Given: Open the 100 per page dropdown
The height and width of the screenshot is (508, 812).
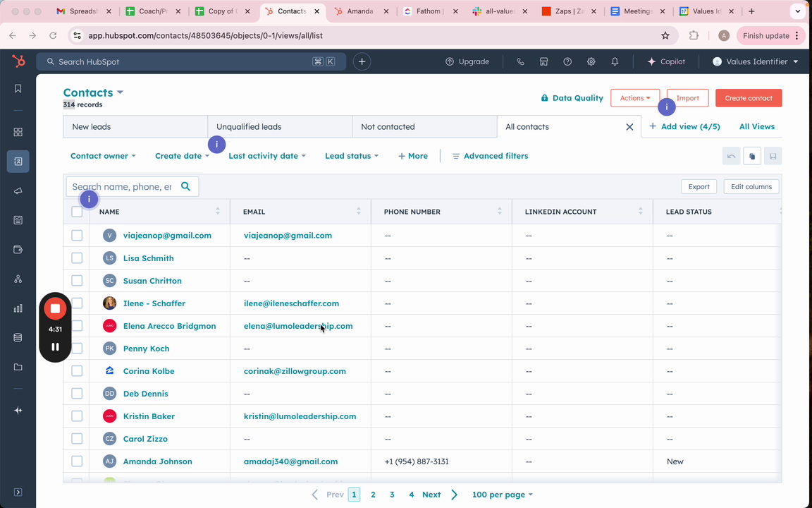Looking at the screenshot, I should click(502, 495).
